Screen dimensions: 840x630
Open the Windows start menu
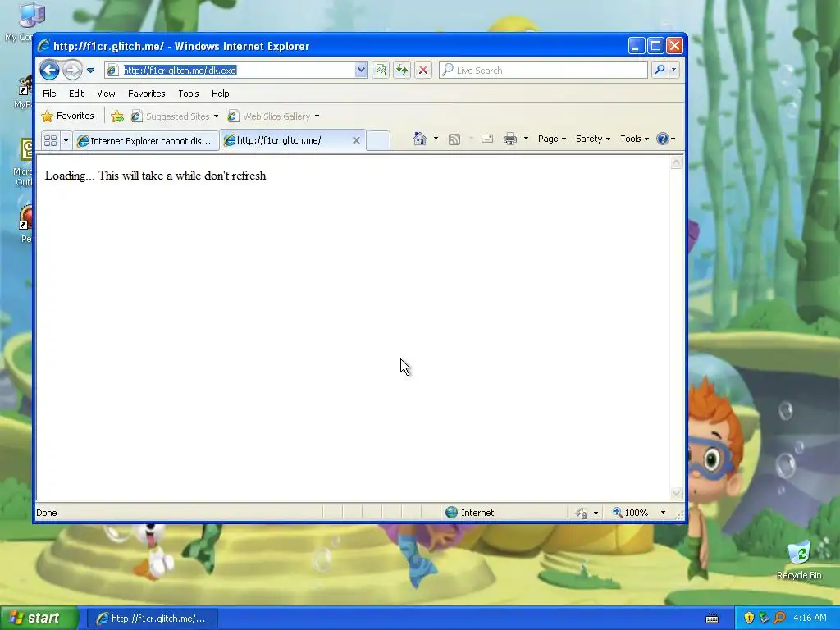[x=39, y=619]
